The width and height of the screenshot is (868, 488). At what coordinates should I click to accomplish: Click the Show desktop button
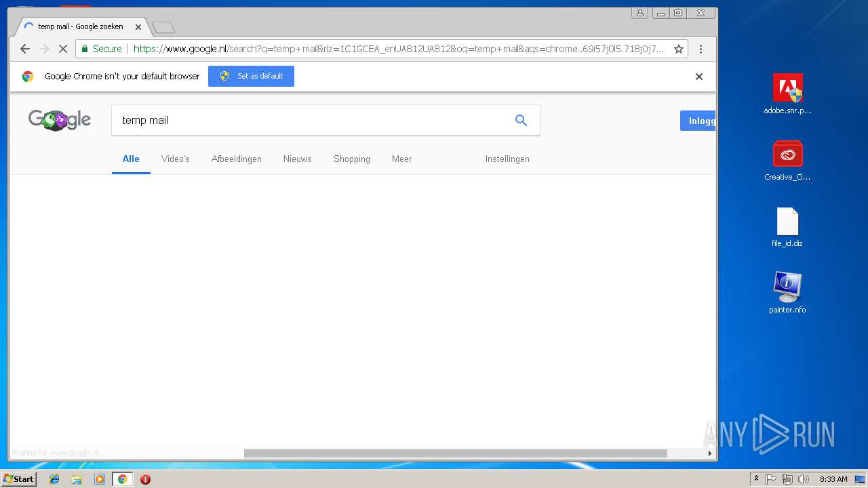861,479
